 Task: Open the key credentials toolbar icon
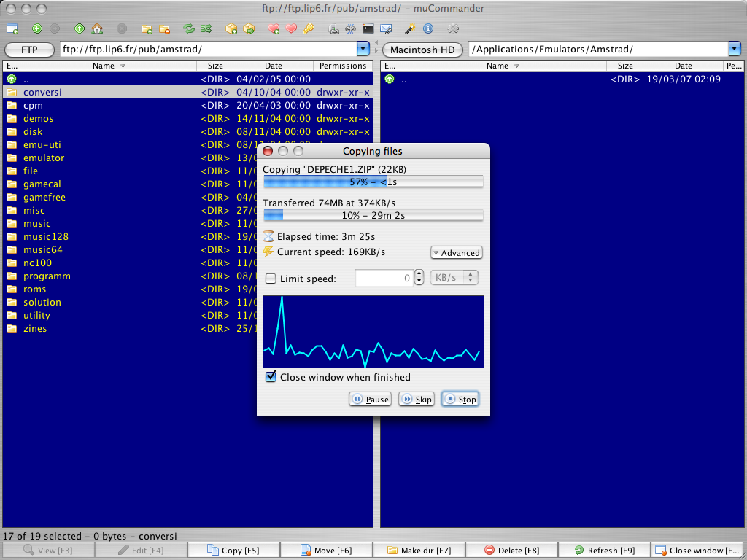pos(309,29)
